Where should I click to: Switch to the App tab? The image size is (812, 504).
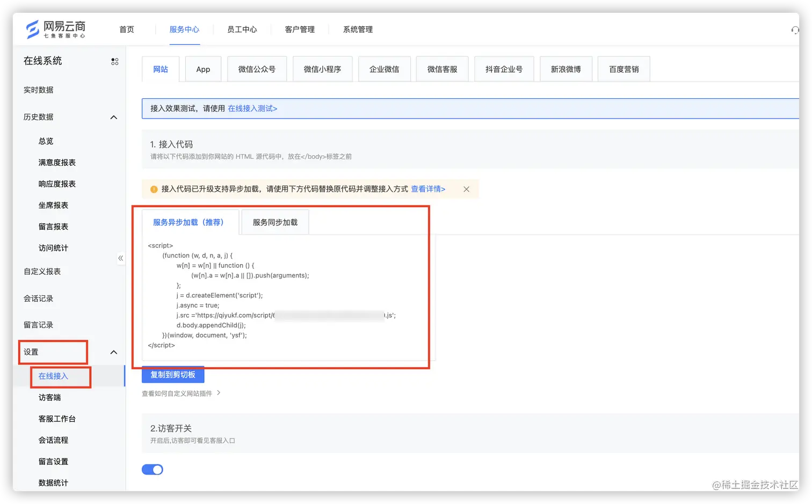203,69
